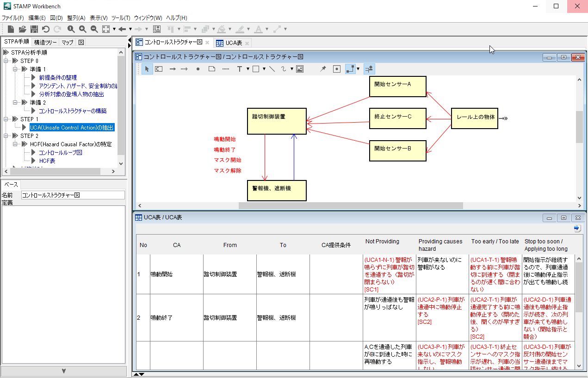Select the text (T) tool
This screenshot has width=588, height=378.
[240, 69]
